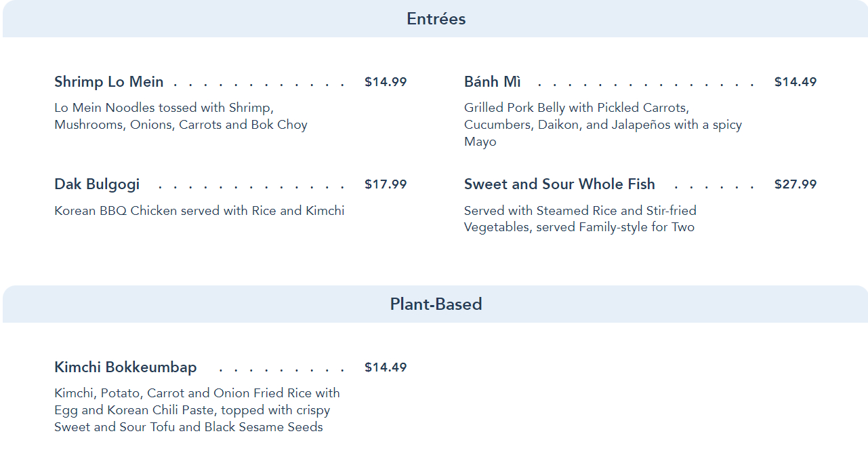Click the Steamed Rice and Stir-fried Vegetables description
This screenshot has width=868, height=461.
point(579,219)
